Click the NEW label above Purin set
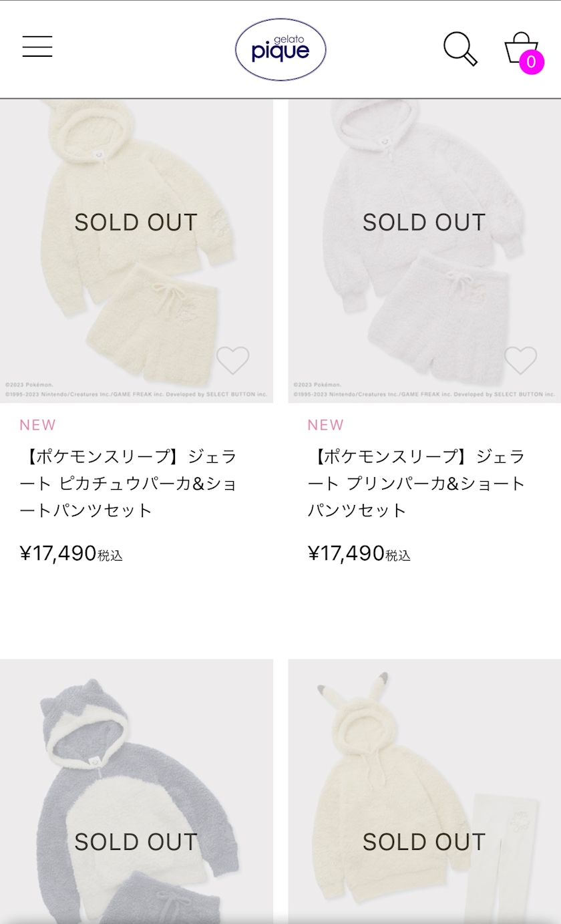Image resolution: width=561 pixels, height=924 pixels. [x=325, y=425]
